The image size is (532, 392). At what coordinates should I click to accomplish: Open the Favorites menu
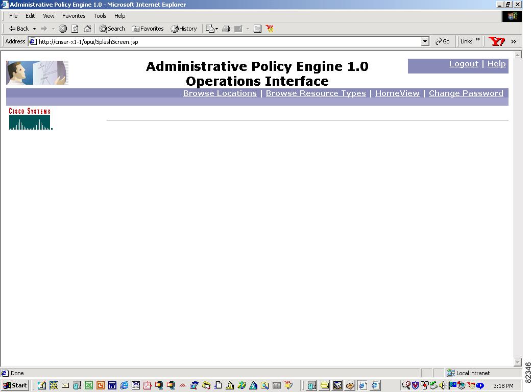(74, 16)
